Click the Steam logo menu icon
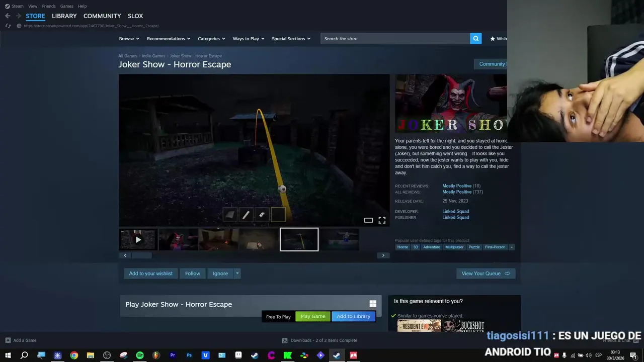This screenshot has width=644, height=362. coord(7,6)
